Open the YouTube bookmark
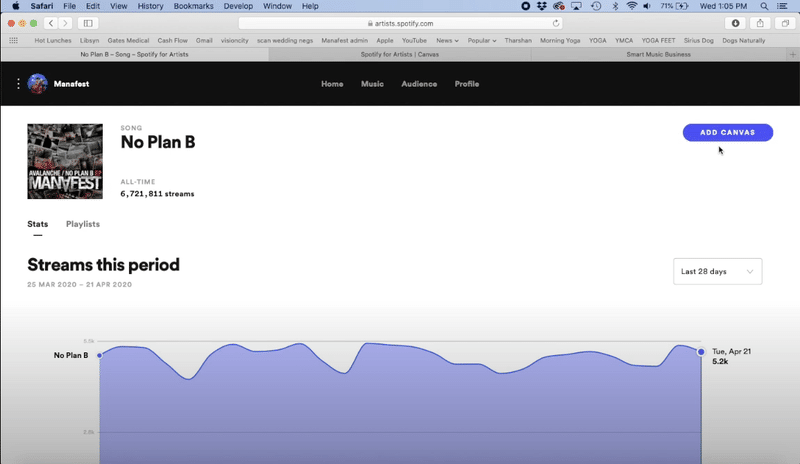800x464 pixels. point(414,40)
